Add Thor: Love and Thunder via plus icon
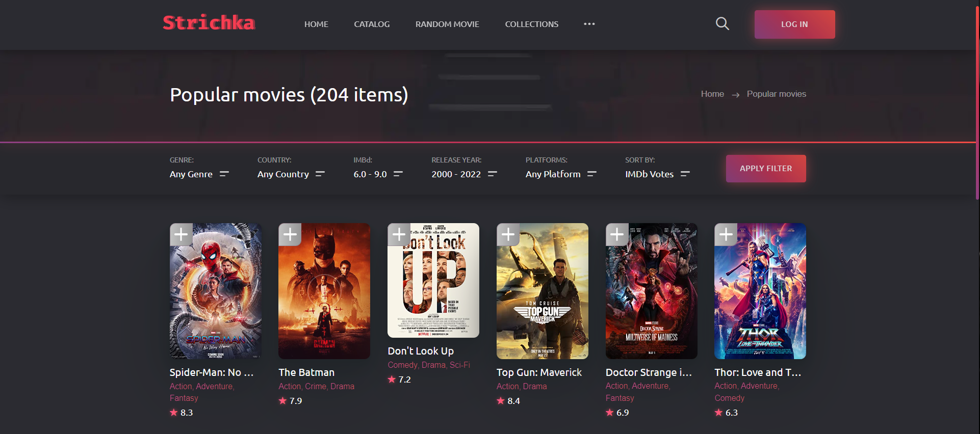Screen dimensions: 980x434 pos(726,234)
